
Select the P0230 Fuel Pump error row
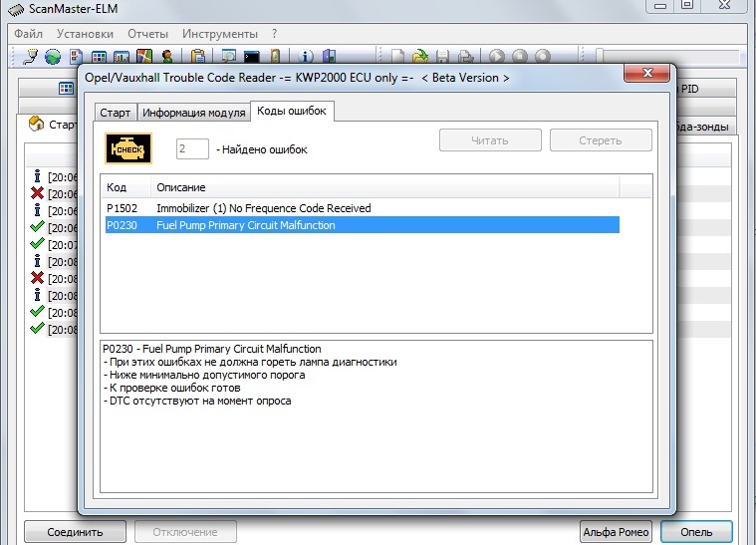pos(363,225)
